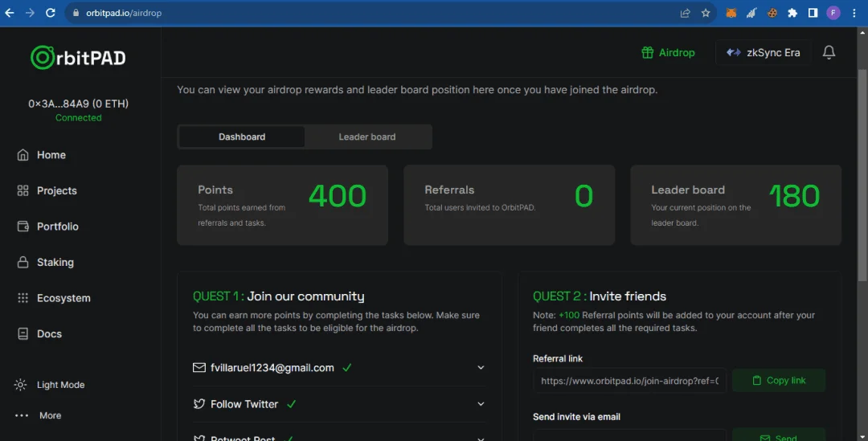The height and width of the screenshot is (441, 868).
Task: Click the Leader board 180 card
Action: [x=735, y=206]
